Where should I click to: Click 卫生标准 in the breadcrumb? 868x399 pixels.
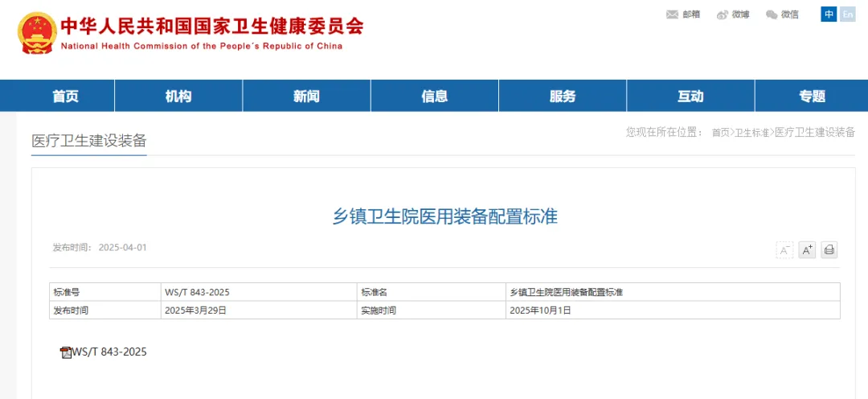point(752,133)
